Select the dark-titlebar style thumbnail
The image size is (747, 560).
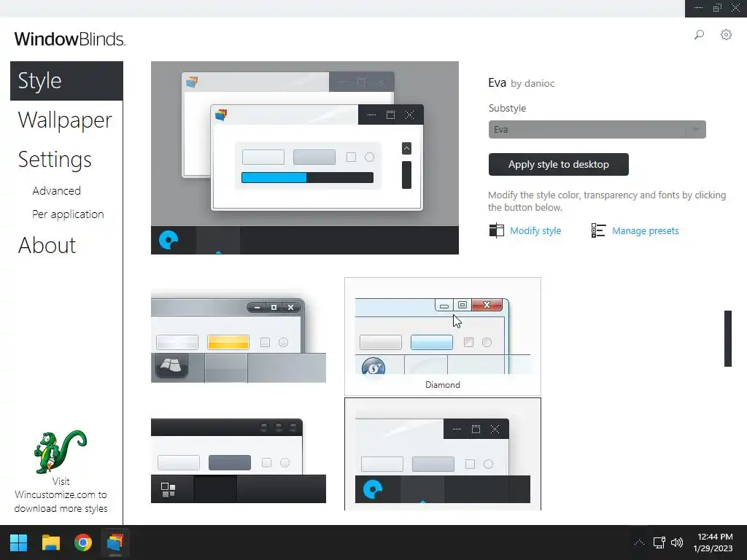click(239, 461)
